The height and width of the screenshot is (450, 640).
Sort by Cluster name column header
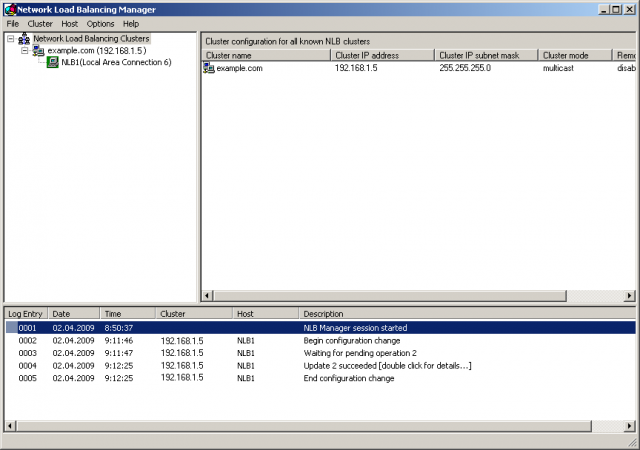[x=266, y=55]
